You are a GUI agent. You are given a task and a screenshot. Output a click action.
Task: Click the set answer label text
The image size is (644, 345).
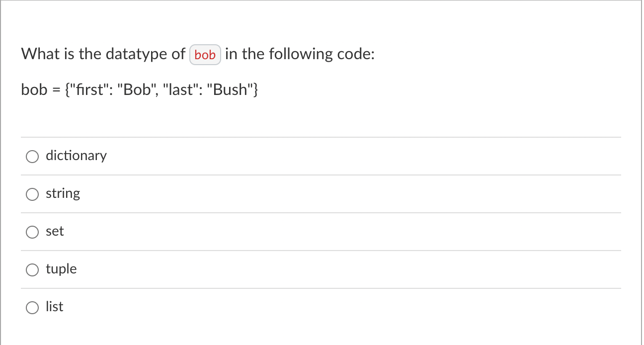[x=55, y=231]
